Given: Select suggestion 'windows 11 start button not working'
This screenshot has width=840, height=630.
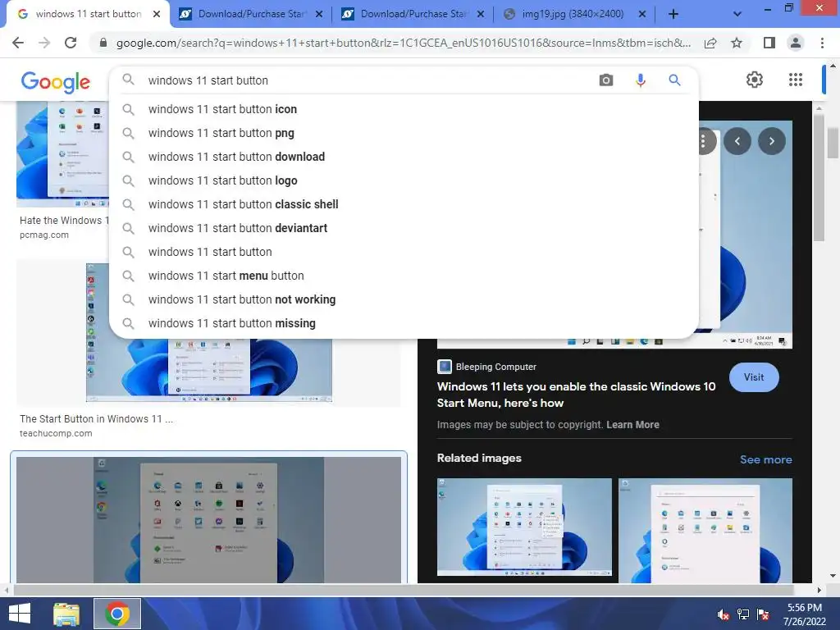Looking at the screenshot, I should [x=404, y=299].
